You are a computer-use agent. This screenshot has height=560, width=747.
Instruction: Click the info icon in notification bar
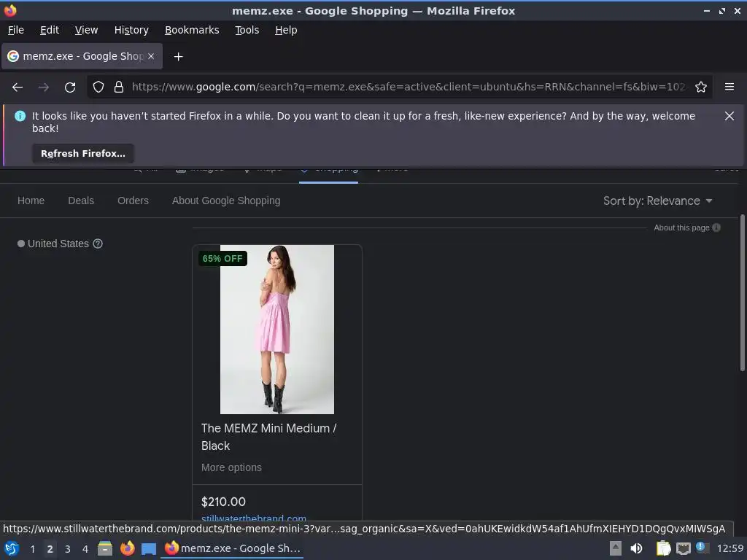coord(20,116)
